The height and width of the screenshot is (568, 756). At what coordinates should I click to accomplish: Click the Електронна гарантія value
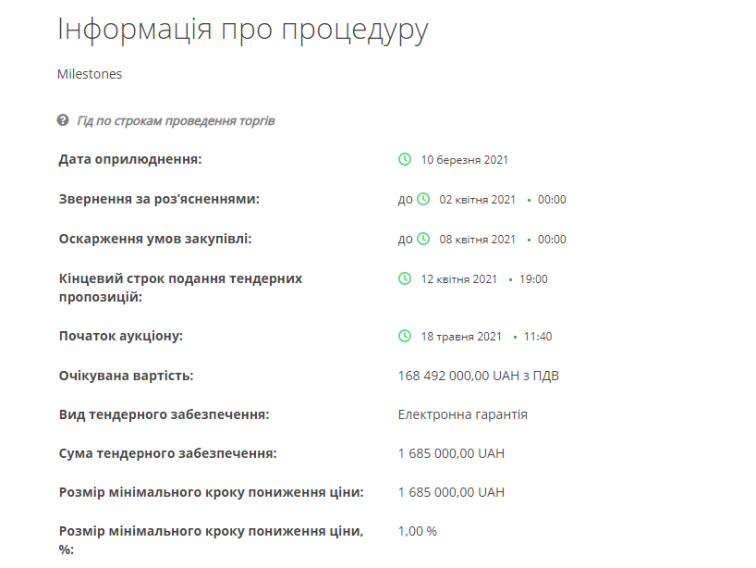(x=462, y=414)
